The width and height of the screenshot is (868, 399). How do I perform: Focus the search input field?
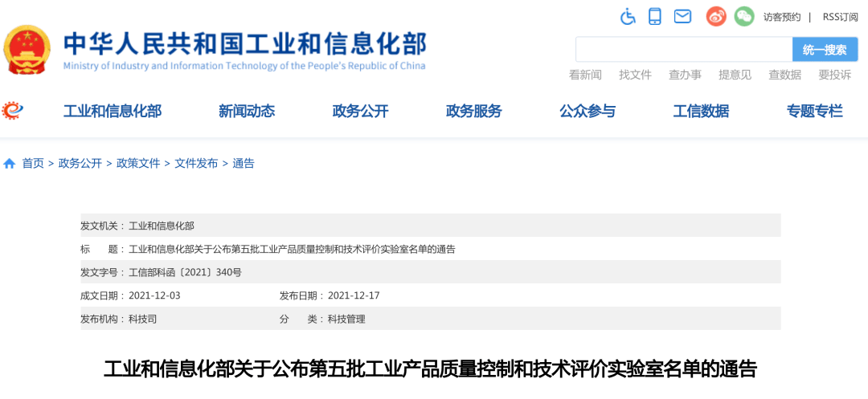[x=683, y=50]
